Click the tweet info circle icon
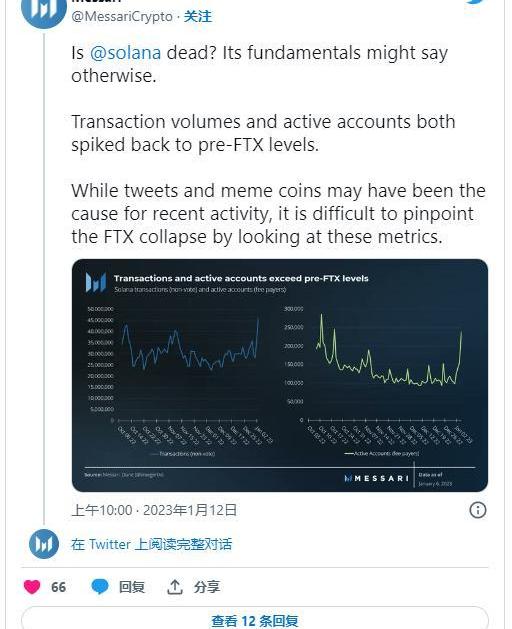Screen dimensions: 512x629 point(477,510)
